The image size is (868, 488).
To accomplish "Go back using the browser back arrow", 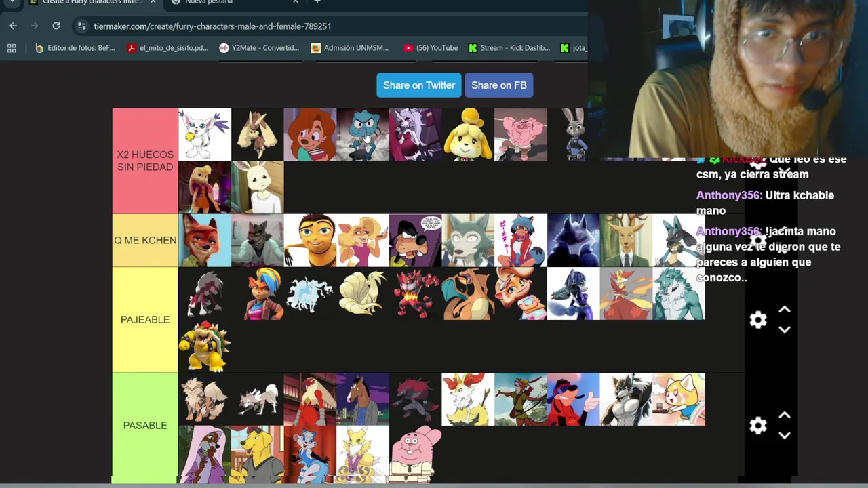I will (13, 26).
